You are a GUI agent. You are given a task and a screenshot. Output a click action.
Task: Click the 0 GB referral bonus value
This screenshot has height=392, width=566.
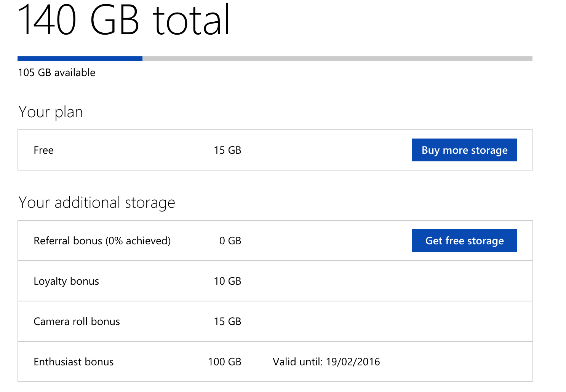230,241
